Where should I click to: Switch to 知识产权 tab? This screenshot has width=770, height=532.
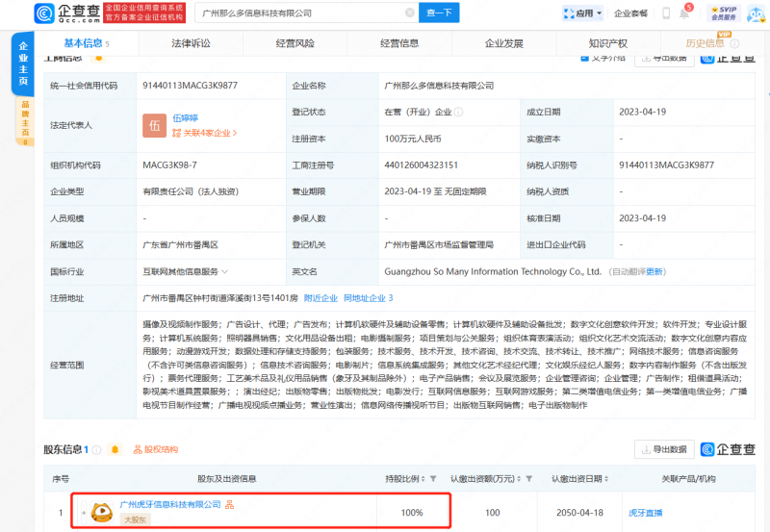(608, 43)
